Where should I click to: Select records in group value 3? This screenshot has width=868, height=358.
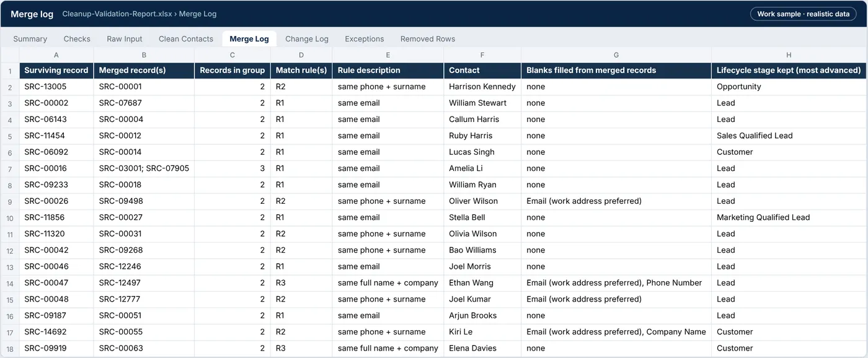(x=232, y=168)
